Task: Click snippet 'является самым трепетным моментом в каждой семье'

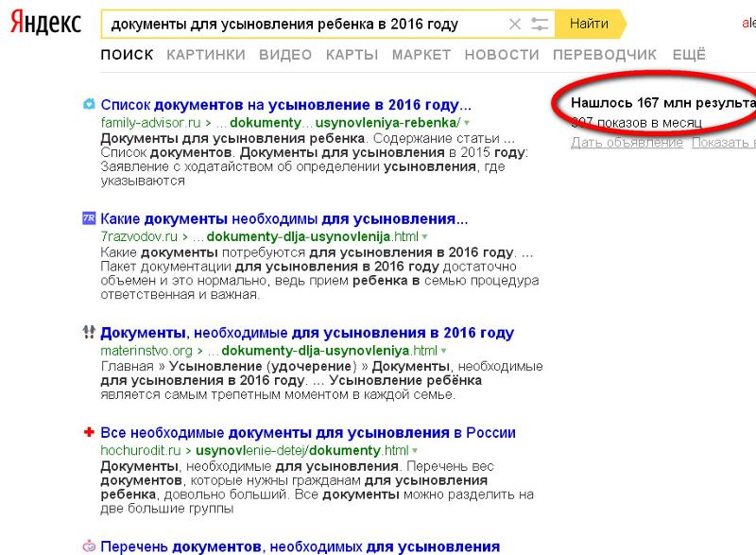Action: point(278,395)
